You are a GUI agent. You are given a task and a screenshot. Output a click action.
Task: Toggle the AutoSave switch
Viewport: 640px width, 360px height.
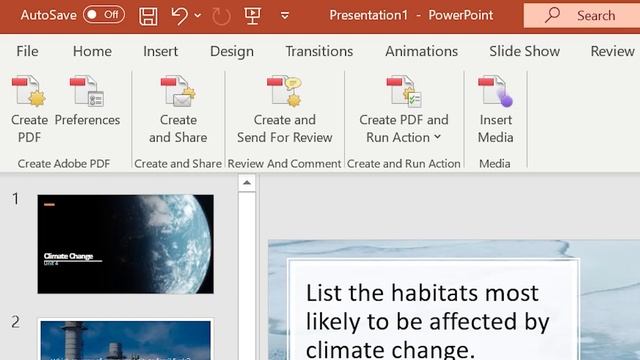click(104, 15)
